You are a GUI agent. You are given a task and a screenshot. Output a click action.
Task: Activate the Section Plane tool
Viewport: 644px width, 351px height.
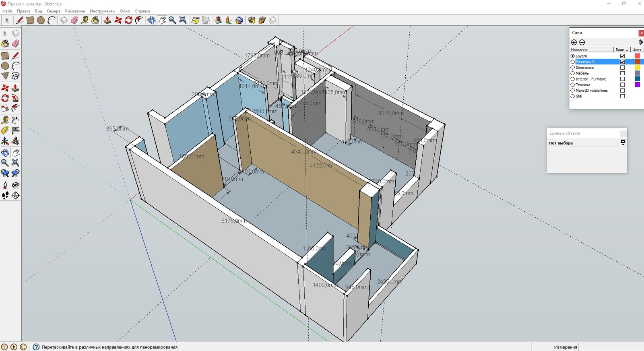15,196
